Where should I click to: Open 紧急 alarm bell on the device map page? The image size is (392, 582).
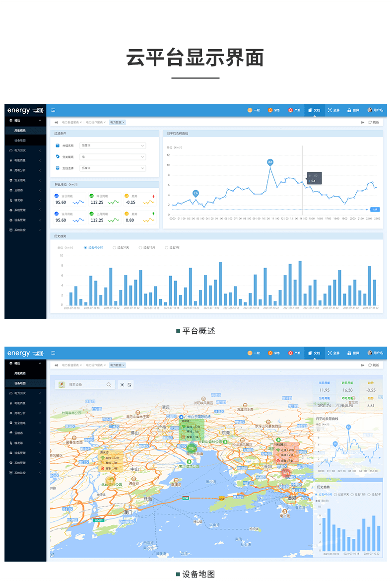(270, 353)
